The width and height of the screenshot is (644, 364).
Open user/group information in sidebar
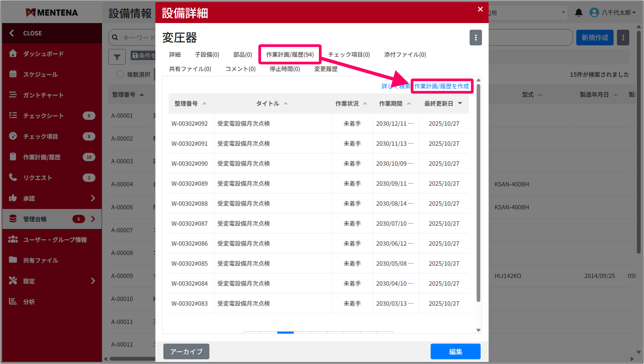[x=55, y=240]
